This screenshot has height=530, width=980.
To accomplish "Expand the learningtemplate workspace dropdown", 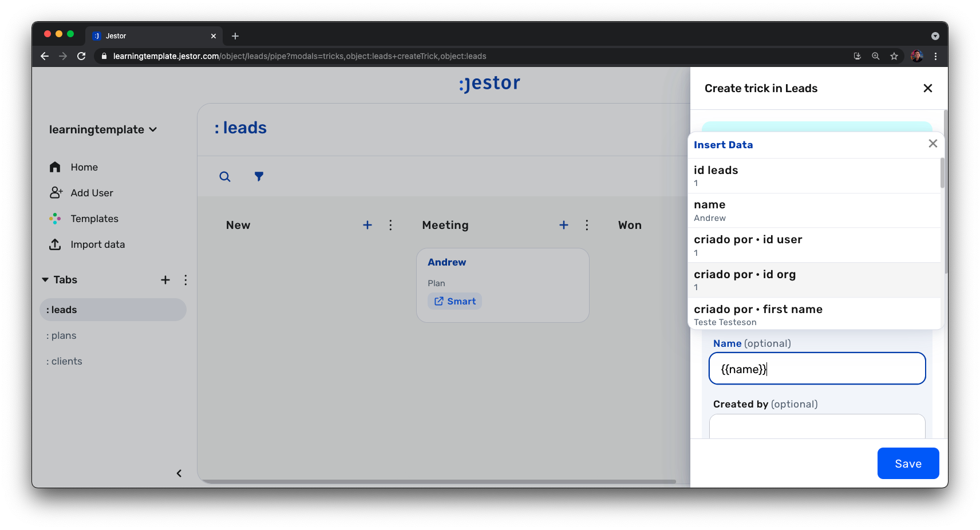I will point(103,129).
